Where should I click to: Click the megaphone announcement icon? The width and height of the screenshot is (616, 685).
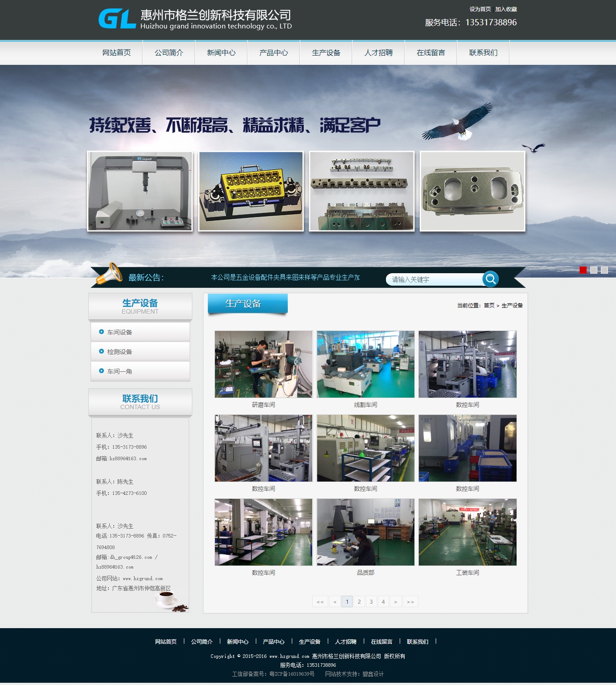(x=109, y=274)
